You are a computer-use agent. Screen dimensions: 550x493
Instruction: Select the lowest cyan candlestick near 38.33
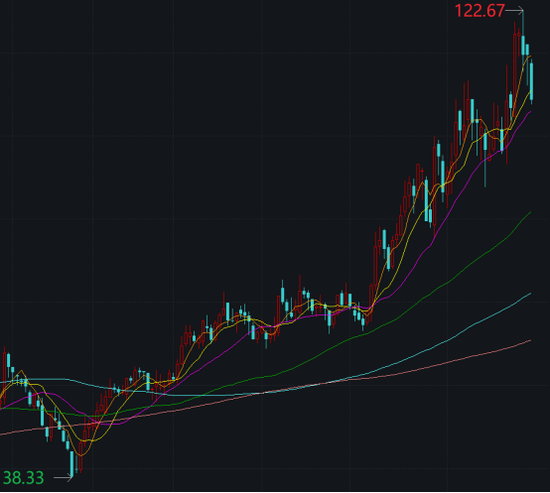point(72,463)
